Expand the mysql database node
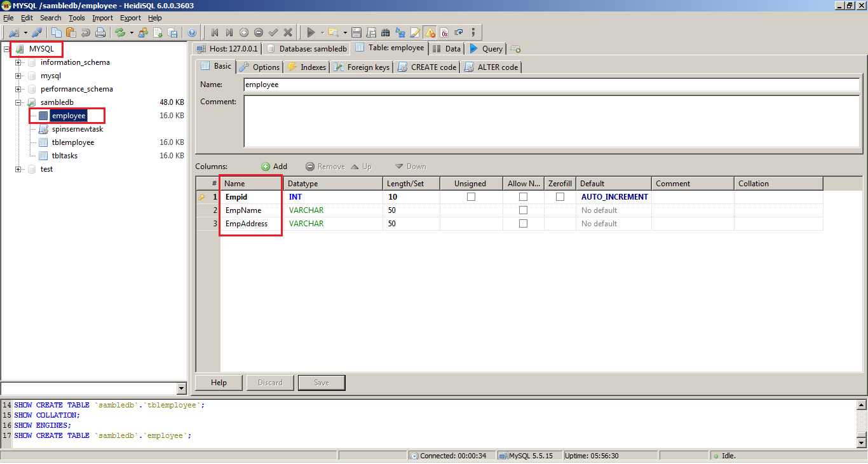Screen dimensions: 868x464 tap(18, 76)
